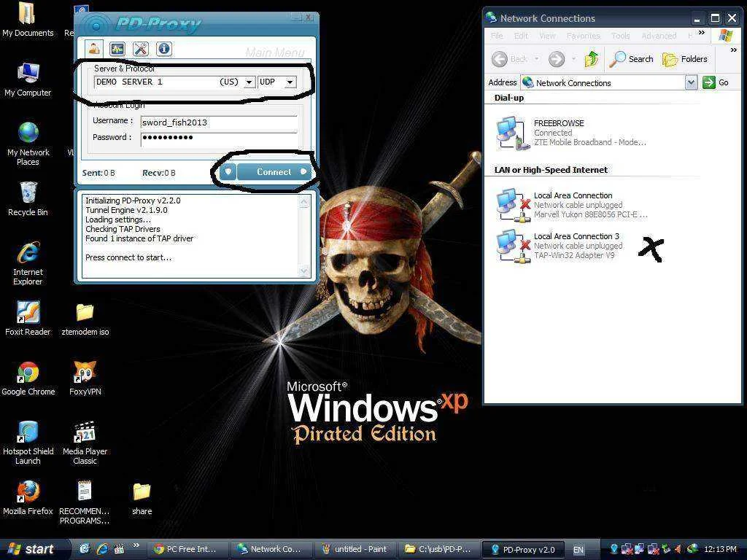The image size is (747, 560).
Task: Switch to Network Co... taskbar item
Action: point(271,549)
